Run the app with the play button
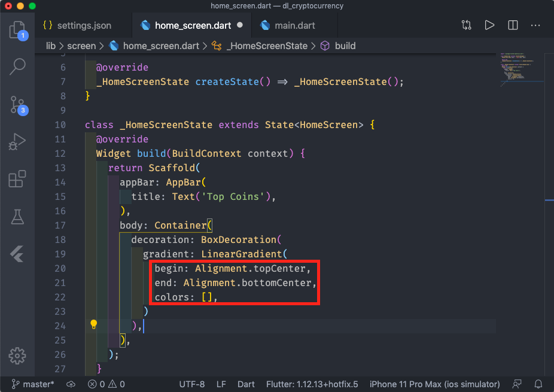The height and width of the screenshot is (392, 554). [489, 25]
